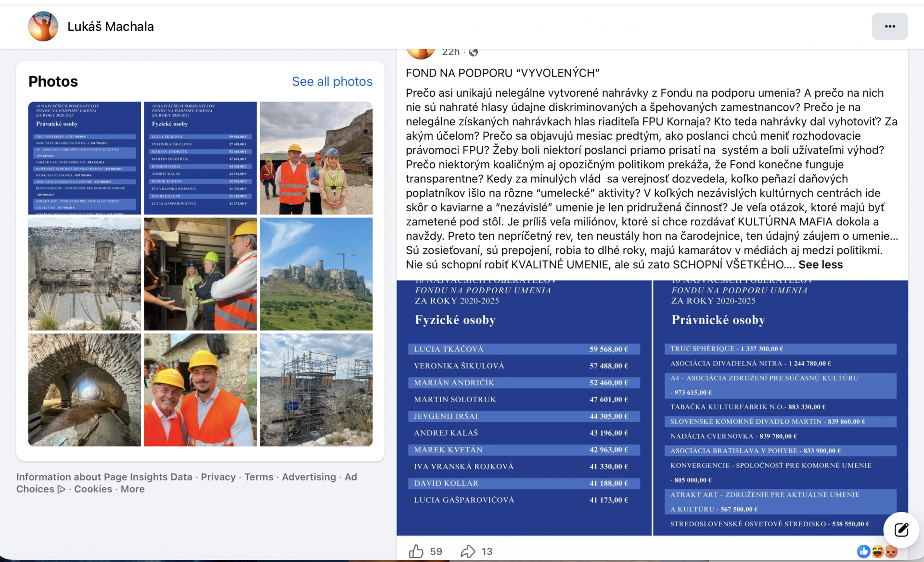Open the Advertising footer link

click(309, 477)
